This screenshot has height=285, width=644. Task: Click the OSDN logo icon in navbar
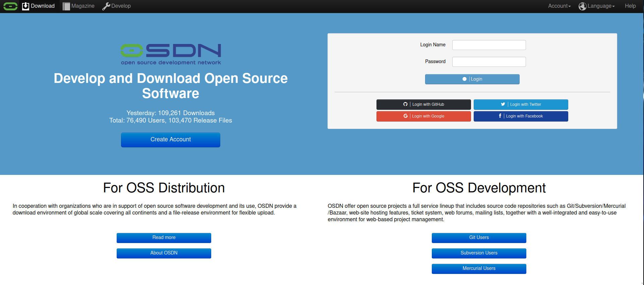(10, 6)
